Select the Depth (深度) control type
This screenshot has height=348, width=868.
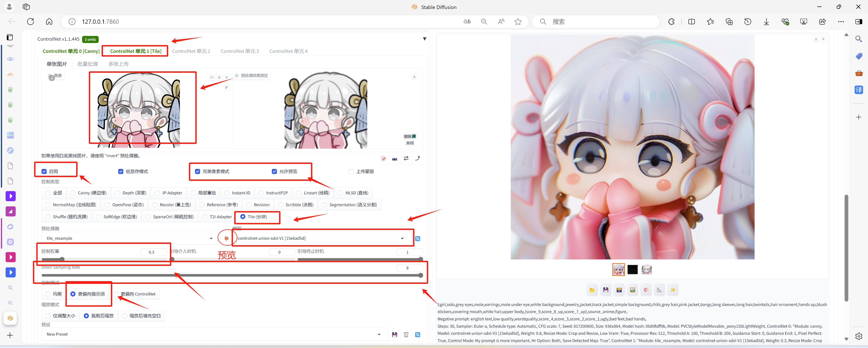tap(131, 193)
